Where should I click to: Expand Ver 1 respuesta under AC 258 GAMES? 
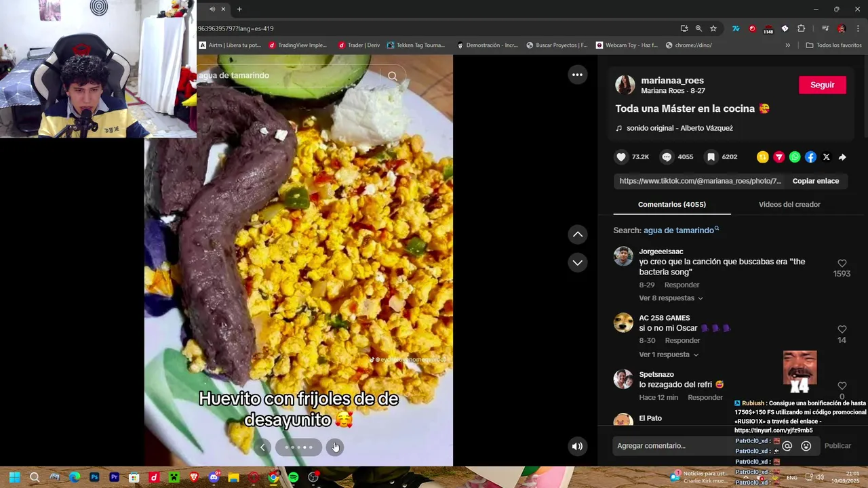pos(669,354)
